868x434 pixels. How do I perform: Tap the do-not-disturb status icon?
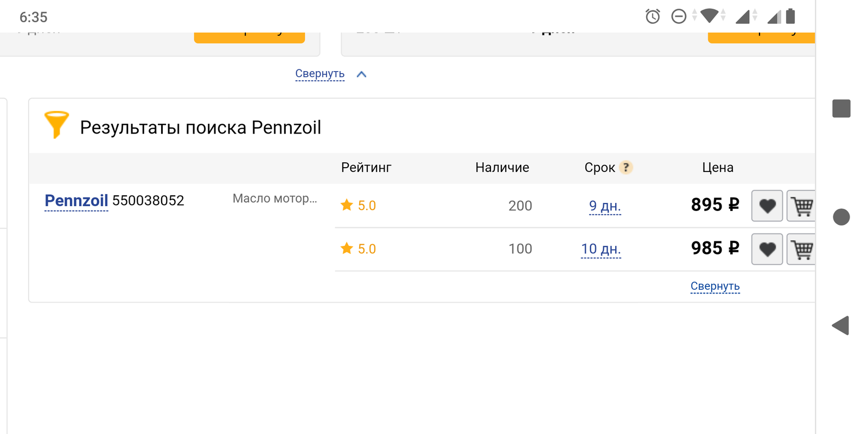click(679, 16)
